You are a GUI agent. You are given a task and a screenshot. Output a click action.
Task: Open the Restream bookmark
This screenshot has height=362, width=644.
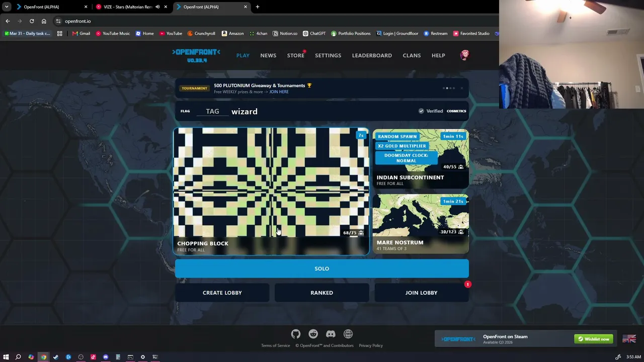click(x=436, y=34)
